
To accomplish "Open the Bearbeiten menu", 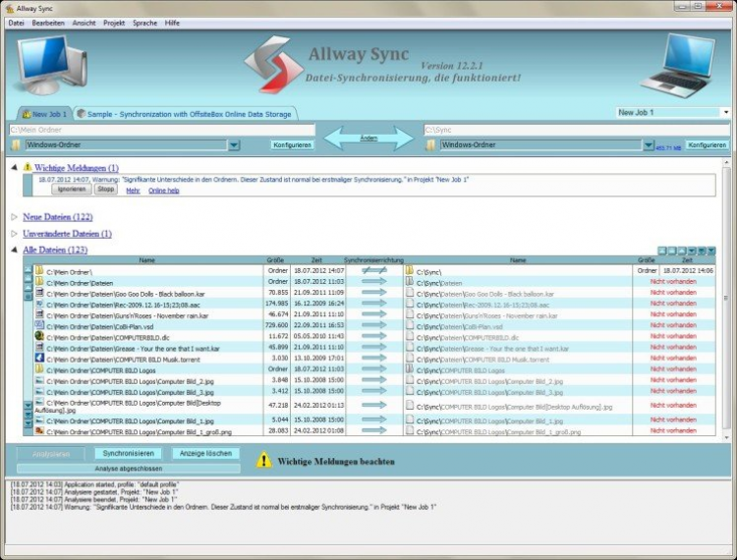I will (48, 23).
